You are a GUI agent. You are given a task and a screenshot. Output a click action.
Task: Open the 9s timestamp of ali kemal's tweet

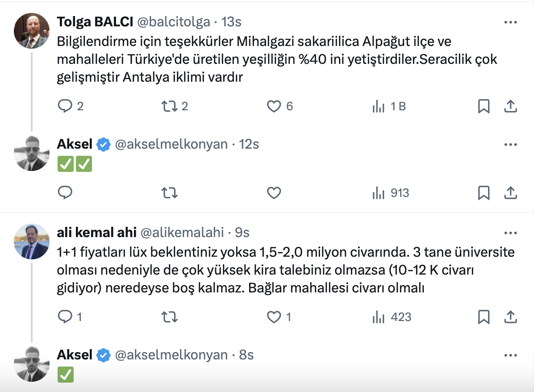[242, 233]
